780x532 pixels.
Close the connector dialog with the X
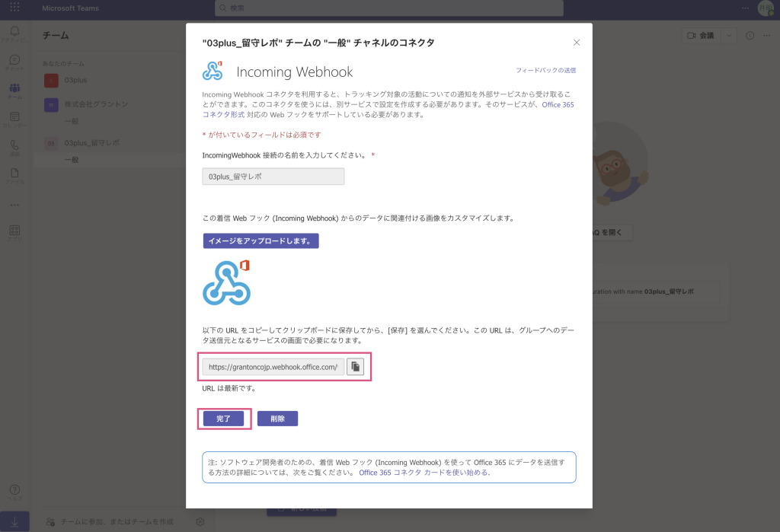pyautogui.click(x=577, y=43)
